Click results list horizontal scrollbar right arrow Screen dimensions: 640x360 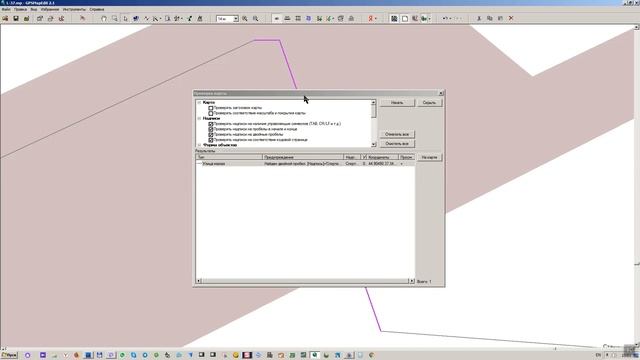point(411,281)
